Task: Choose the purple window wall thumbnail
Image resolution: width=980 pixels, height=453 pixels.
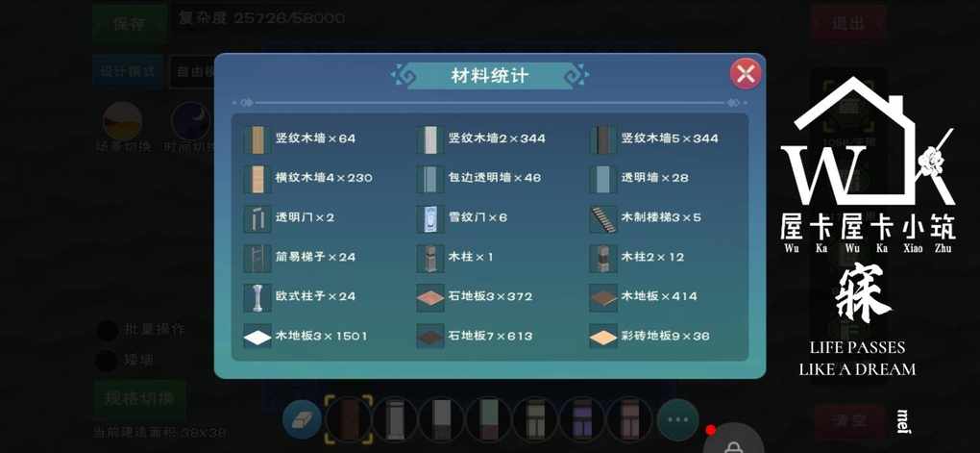Action: (583, 419)
